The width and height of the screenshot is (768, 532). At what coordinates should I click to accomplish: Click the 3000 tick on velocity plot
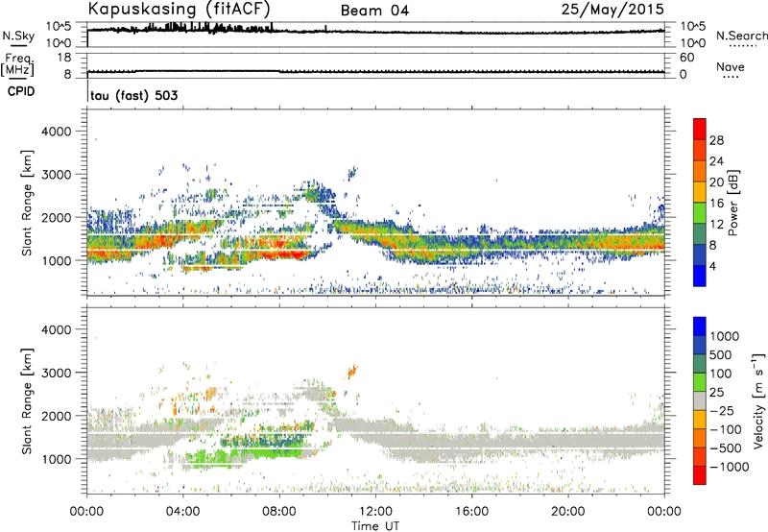pyautogui.click(x=57, y=373)
